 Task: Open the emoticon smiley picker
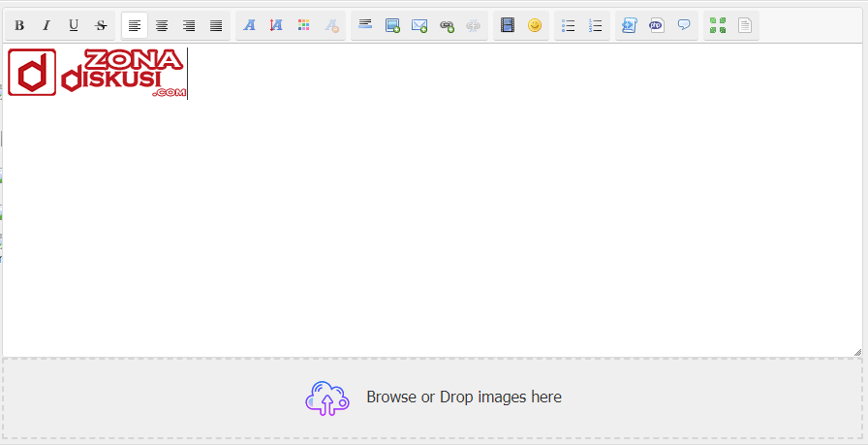tap(534, 25)
